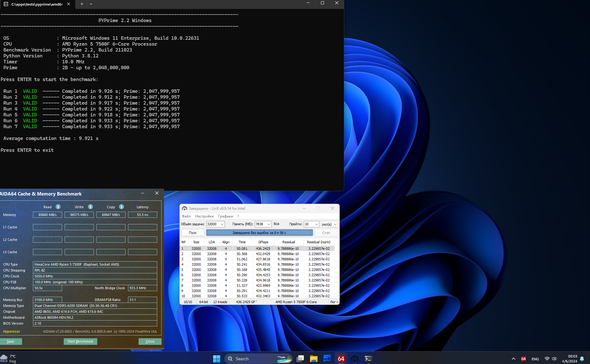Open the Настройки menu in LinX
This screenshot has height=364, width=590.
204,216
